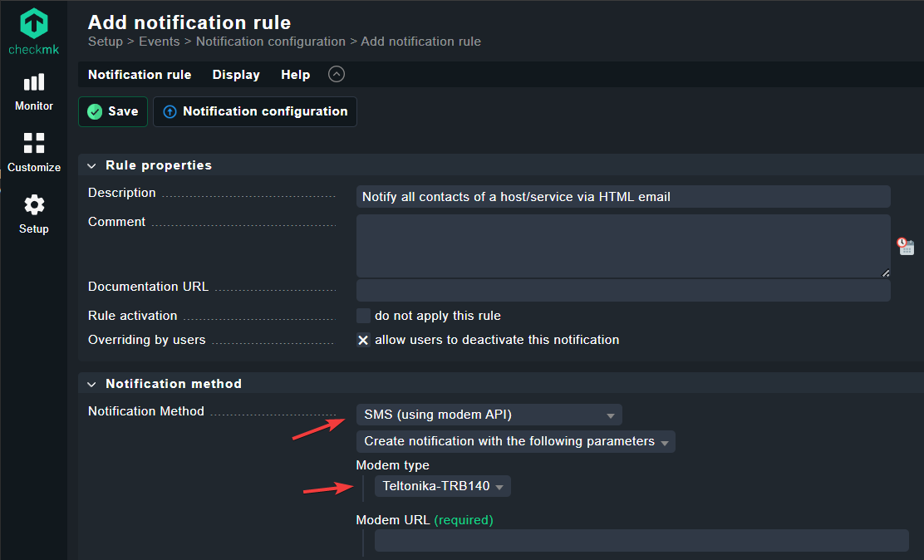This screenshot has width=924, height=560.
Task: Open the Monitor bar chart icon
Action: pos(34,82)
